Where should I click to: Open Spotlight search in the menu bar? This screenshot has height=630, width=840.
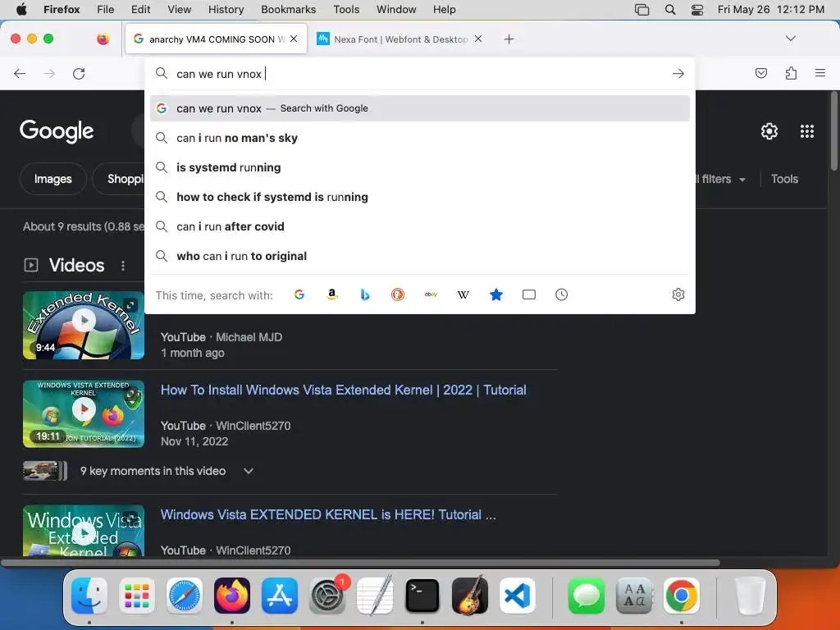(669, 10)
